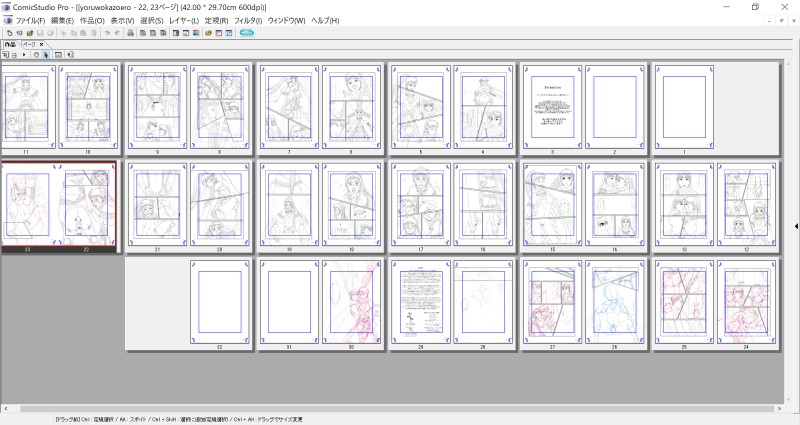
Task: Click the first icon in story toolbar row
Action: (6, 55)
